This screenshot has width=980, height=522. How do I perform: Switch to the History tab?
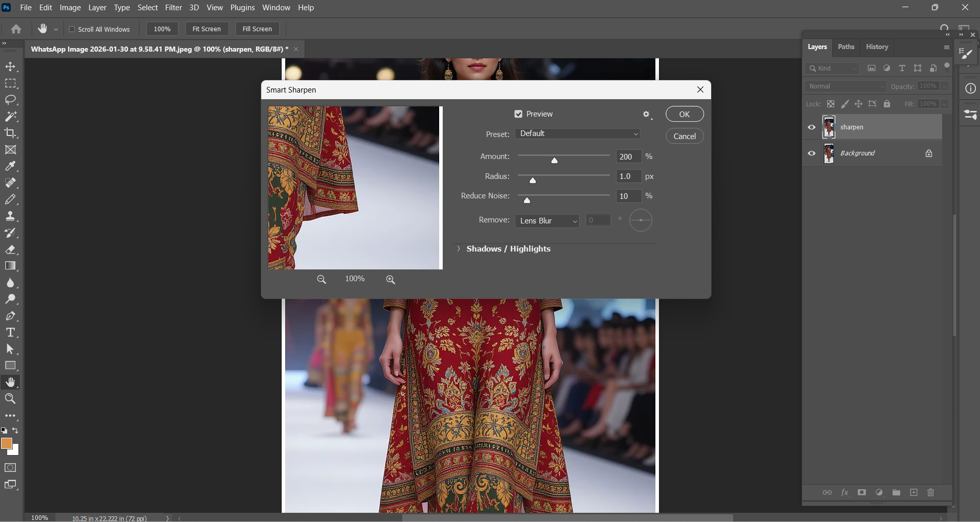click(x=877, y=47)
